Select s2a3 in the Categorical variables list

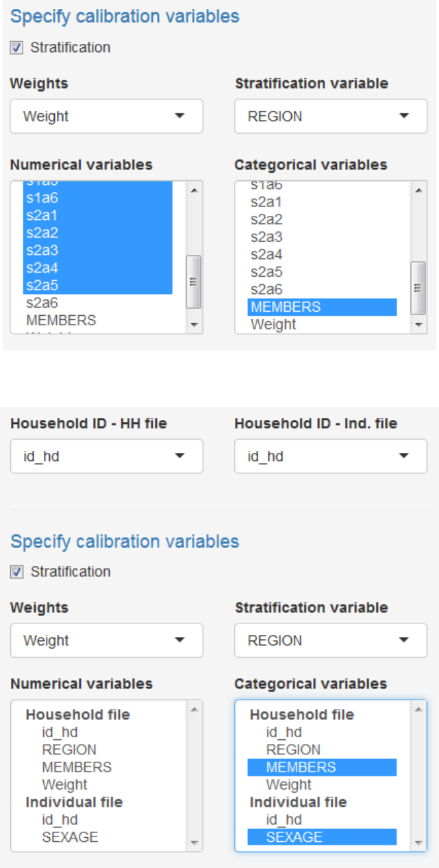tap(266, 237)
